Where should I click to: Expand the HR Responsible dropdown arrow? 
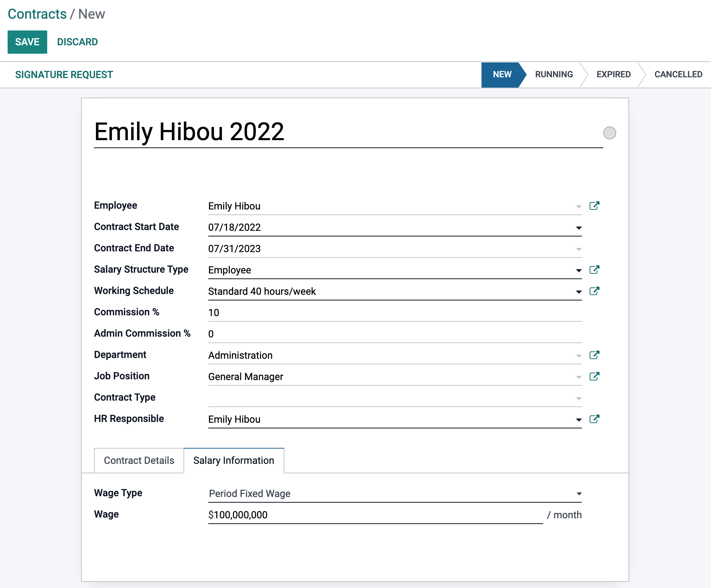click(579, 420)
